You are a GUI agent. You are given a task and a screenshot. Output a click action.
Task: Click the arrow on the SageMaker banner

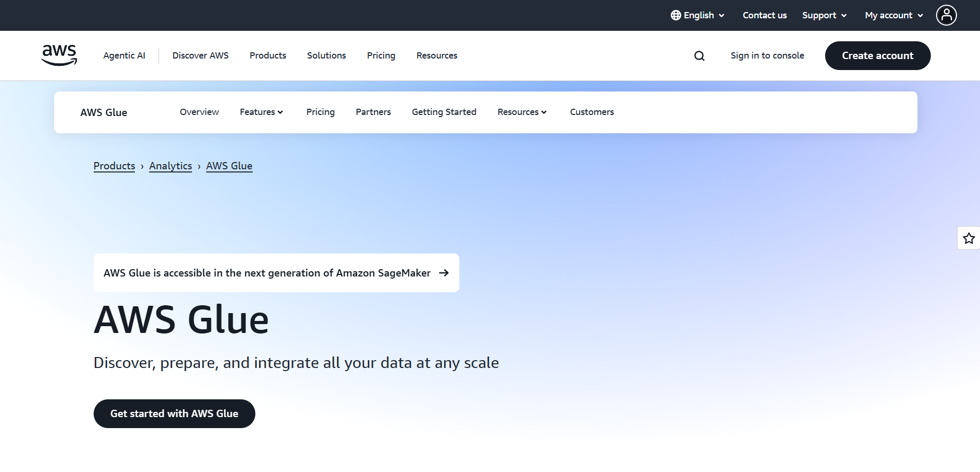(x=444, y=273)
